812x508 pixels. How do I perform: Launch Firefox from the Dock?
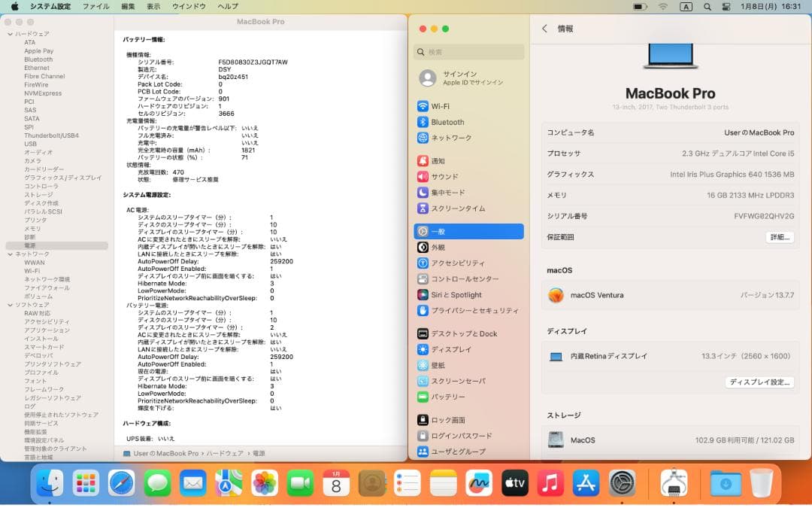[x=122, y=484]
